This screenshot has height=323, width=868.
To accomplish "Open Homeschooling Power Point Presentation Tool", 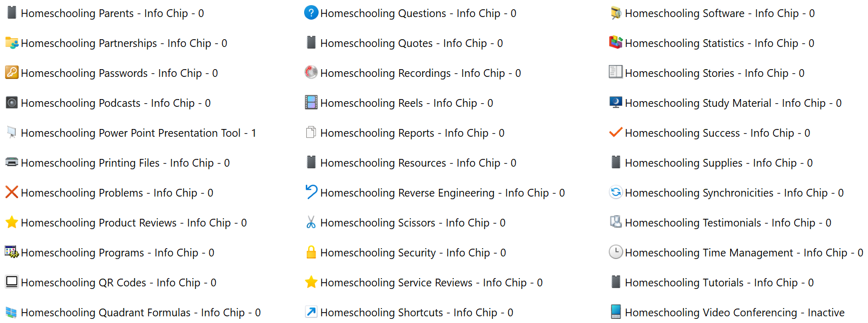I will [138, 133].
